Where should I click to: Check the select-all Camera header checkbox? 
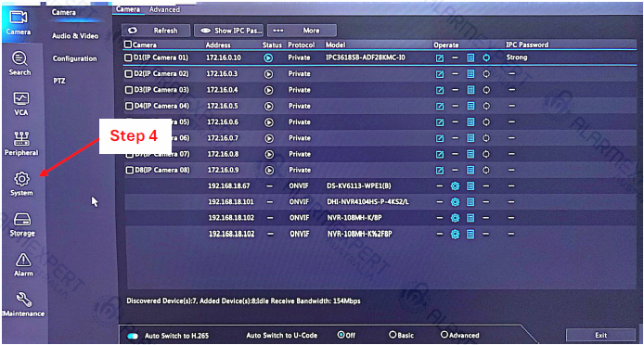click(128, 45)
